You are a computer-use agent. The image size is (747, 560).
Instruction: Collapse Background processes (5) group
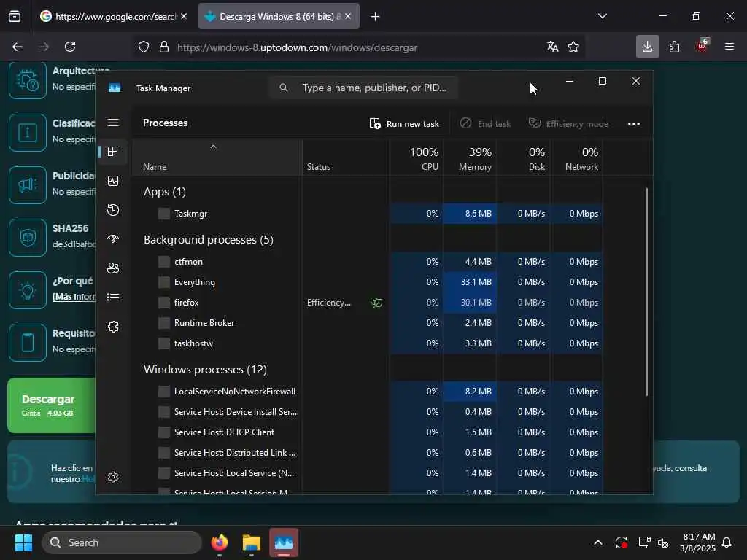pyautogui.click(x=208, y=239)
